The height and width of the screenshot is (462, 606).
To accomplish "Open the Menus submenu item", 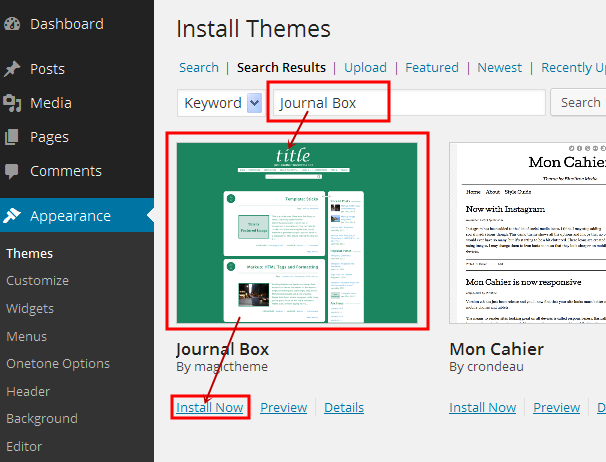I will tap(26, 336).
